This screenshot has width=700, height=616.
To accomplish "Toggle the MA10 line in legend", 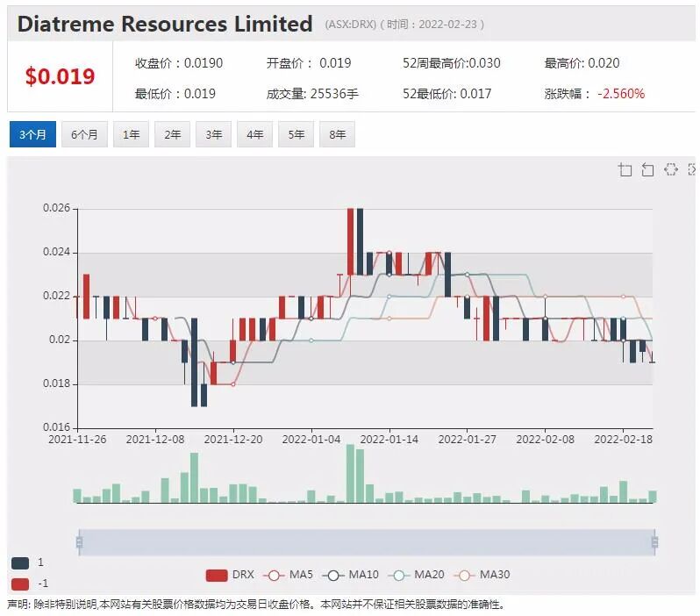I will pyautogui.click(x=351, y=575).
